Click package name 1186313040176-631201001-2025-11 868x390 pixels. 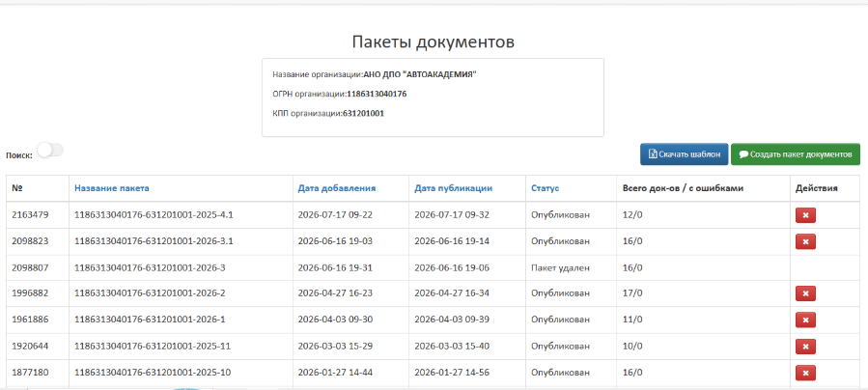153,347
